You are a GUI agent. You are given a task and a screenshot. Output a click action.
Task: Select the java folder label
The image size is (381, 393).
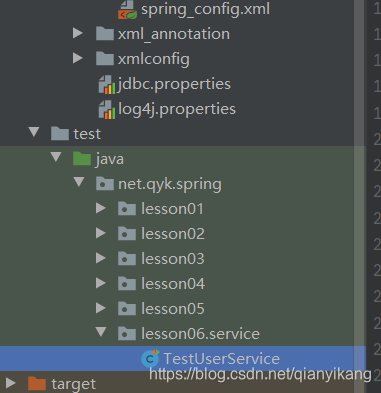click(110, 159)
